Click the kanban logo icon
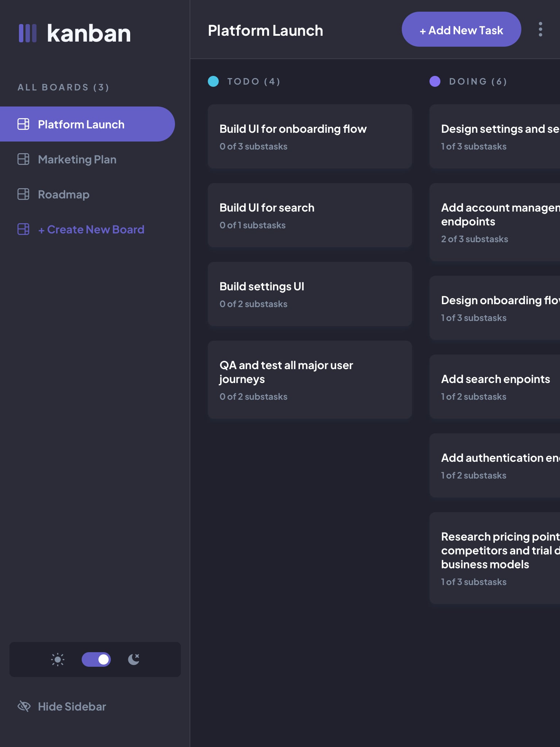The width and height of the screenshot is (560, 747). 28,33
